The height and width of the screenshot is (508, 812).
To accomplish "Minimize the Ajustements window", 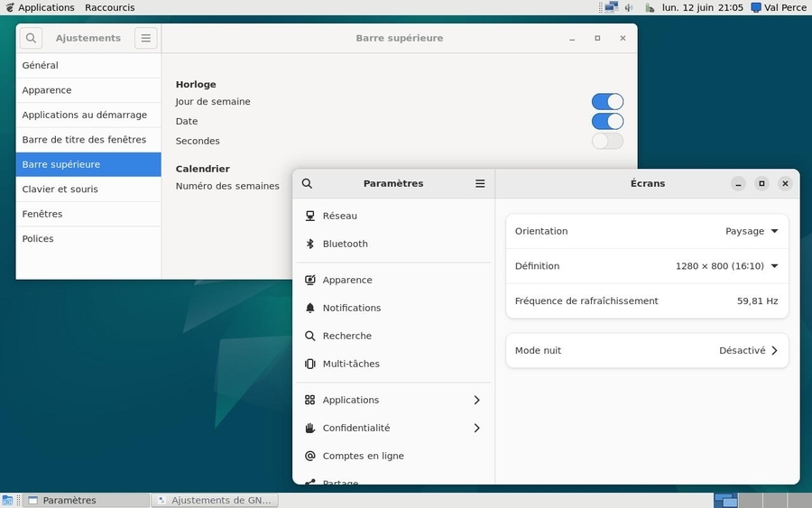I will click(572, 38).
